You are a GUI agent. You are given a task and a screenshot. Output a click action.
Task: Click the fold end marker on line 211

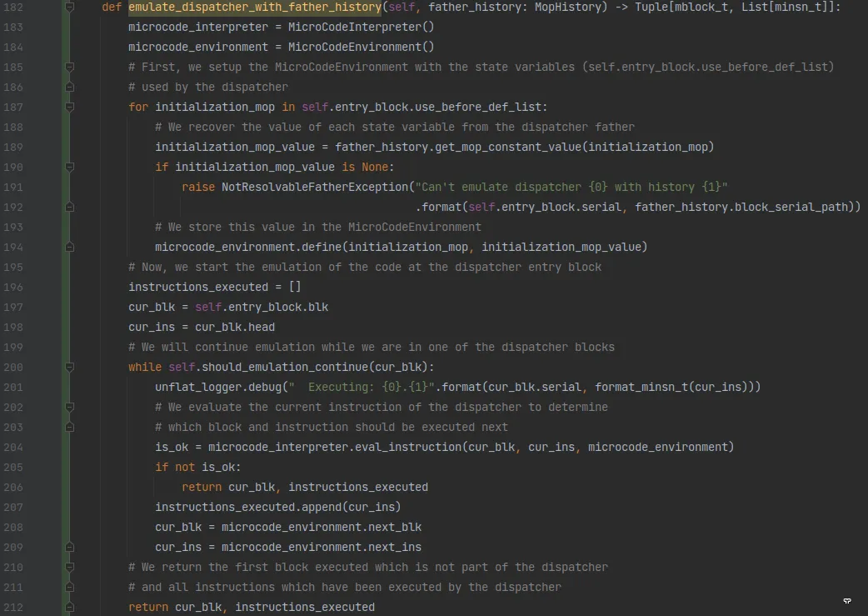pyautogui.click(x=70, y=587)
